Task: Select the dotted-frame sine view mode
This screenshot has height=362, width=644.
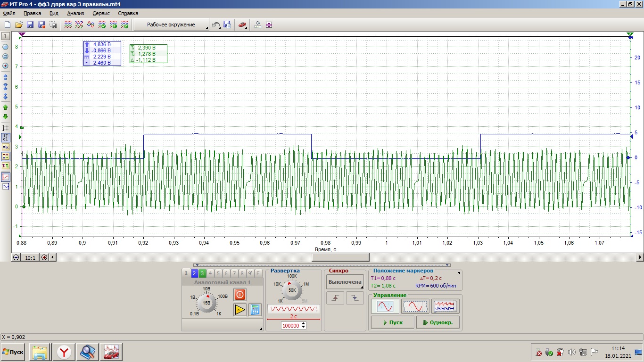Action: tap(415, 306)
